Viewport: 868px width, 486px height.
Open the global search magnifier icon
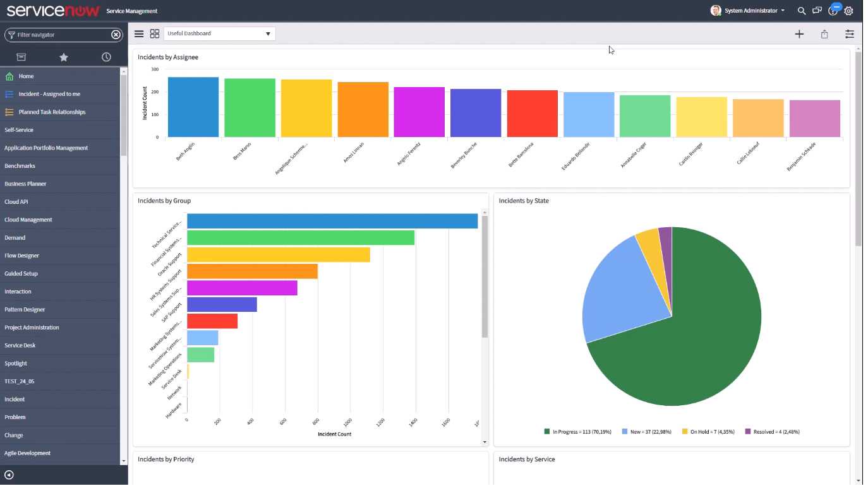(x=802, y=11)
